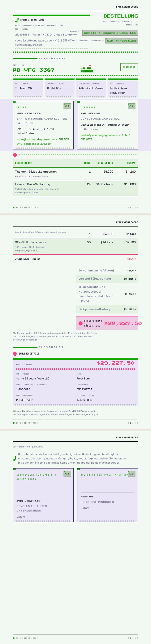Open the score@spriteandsquare.com link in the header
Image resolution: width=151 pixels, height=644 pixels.
[34, 40]
